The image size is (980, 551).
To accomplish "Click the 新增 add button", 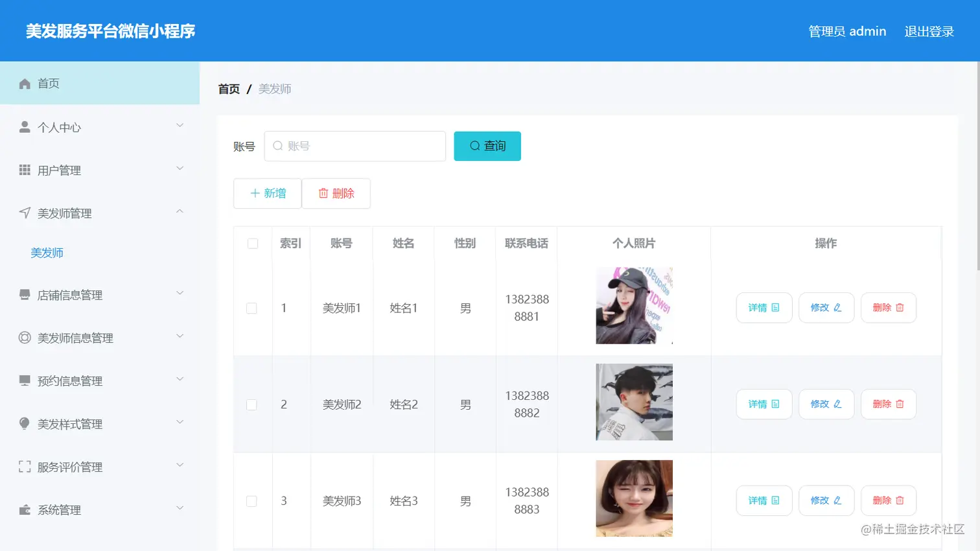I will pos(268,193).
